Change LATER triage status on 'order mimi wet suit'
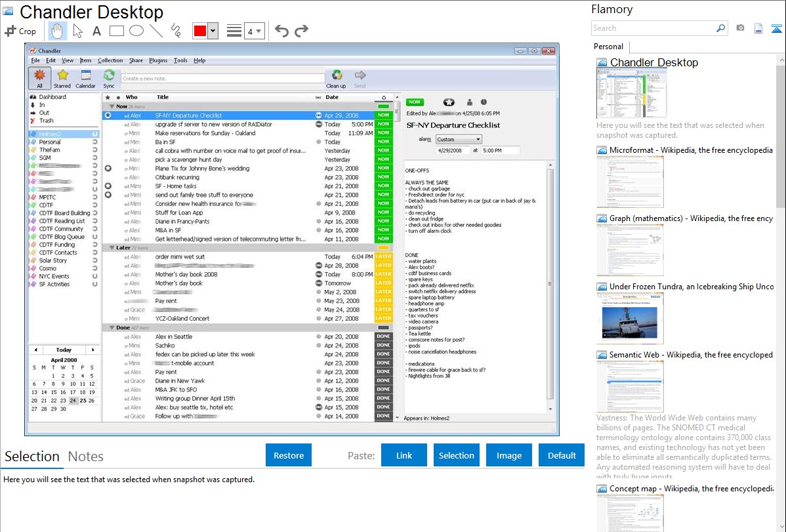Viewport: 786px width, 532px height. click(x=383, y=256)
